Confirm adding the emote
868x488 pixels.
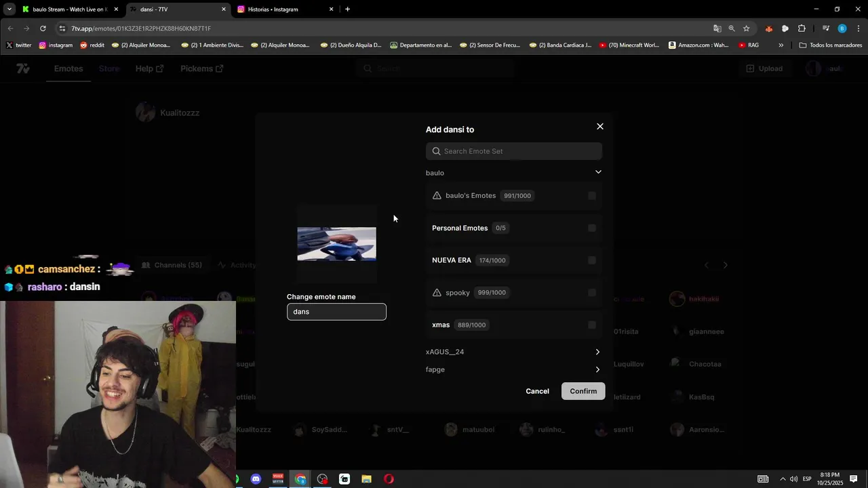(583, 391)
